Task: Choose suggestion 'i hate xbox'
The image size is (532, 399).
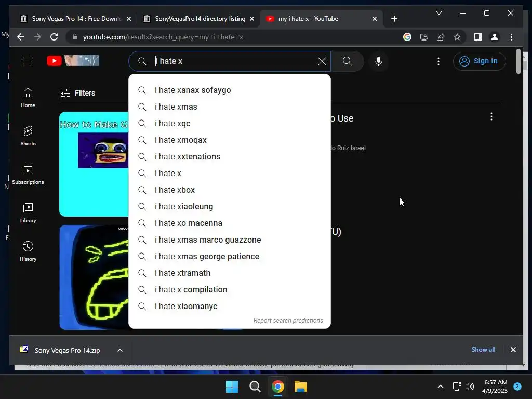Action: 229,190
